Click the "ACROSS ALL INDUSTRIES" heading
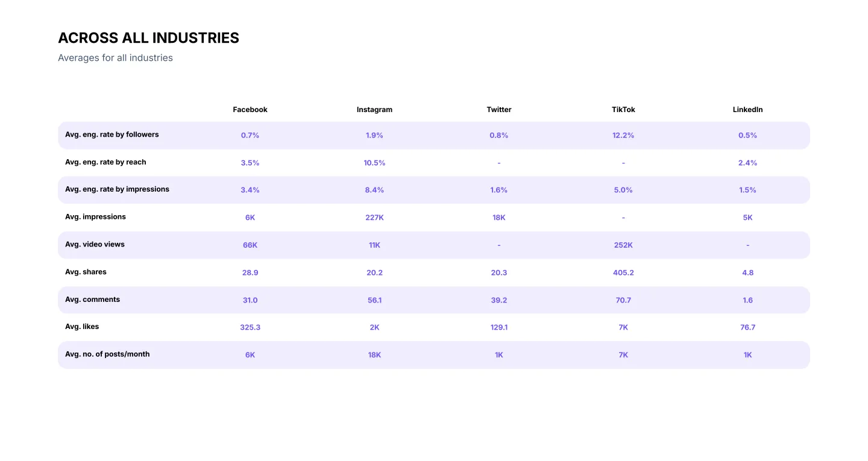The image size is (868, 461). click(x=148, y=38)
